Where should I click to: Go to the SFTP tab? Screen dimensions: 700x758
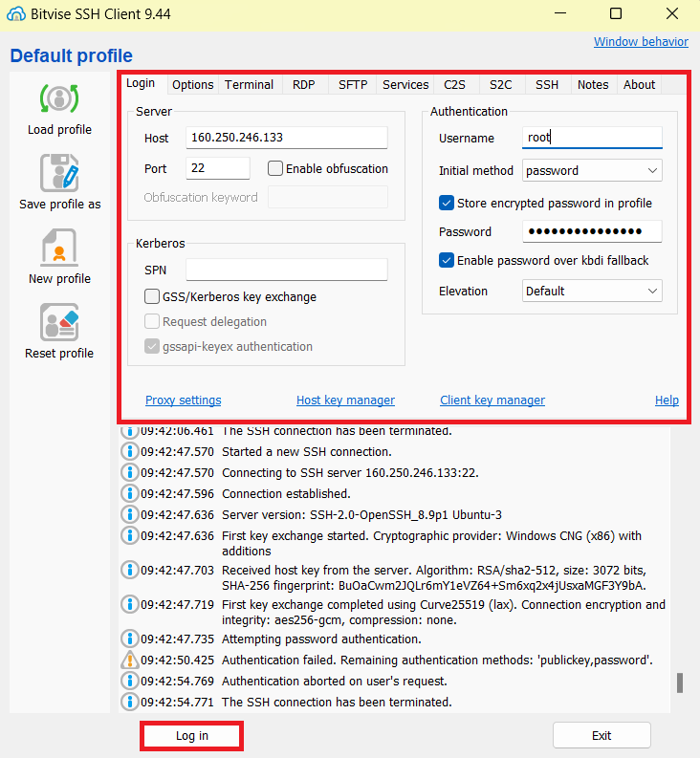pyautogui.click(x=353, y=85)
